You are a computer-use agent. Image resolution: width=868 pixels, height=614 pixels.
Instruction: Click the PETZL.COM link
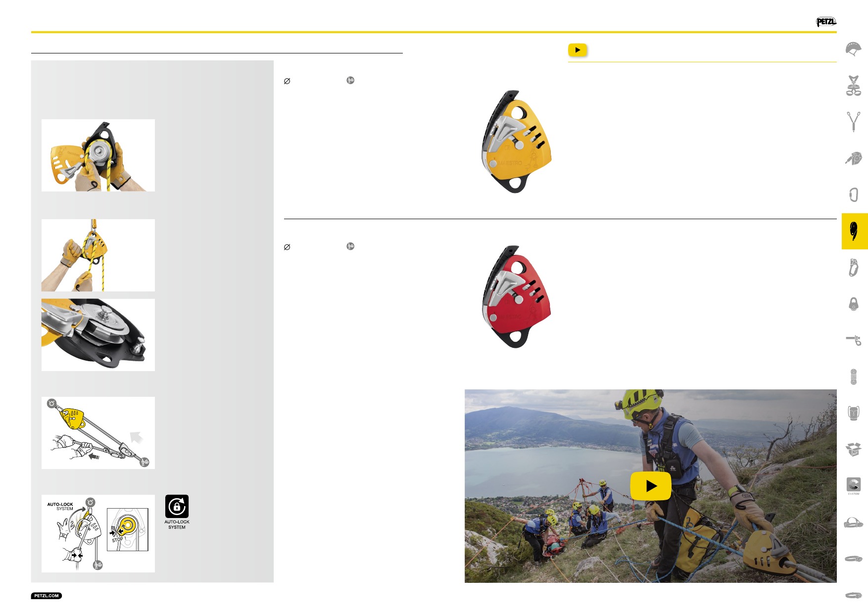point(47,596)
